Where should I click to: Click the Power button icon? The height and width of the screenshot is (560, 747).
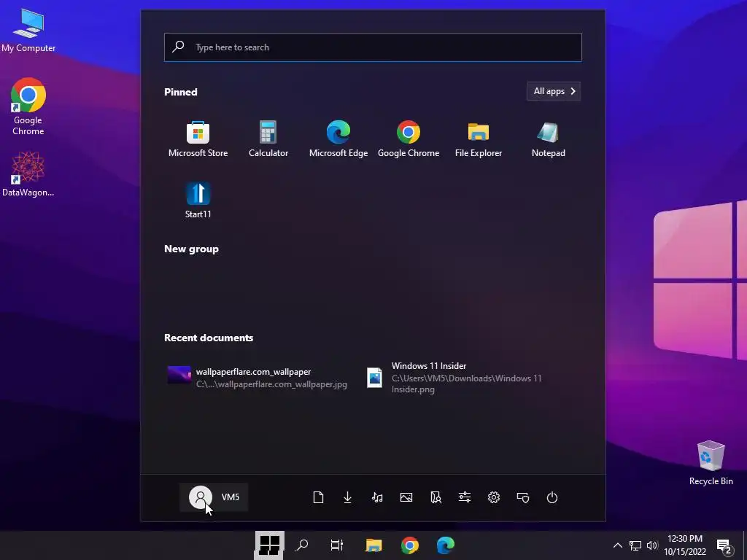pyautogui.click(x=551, y=497)
